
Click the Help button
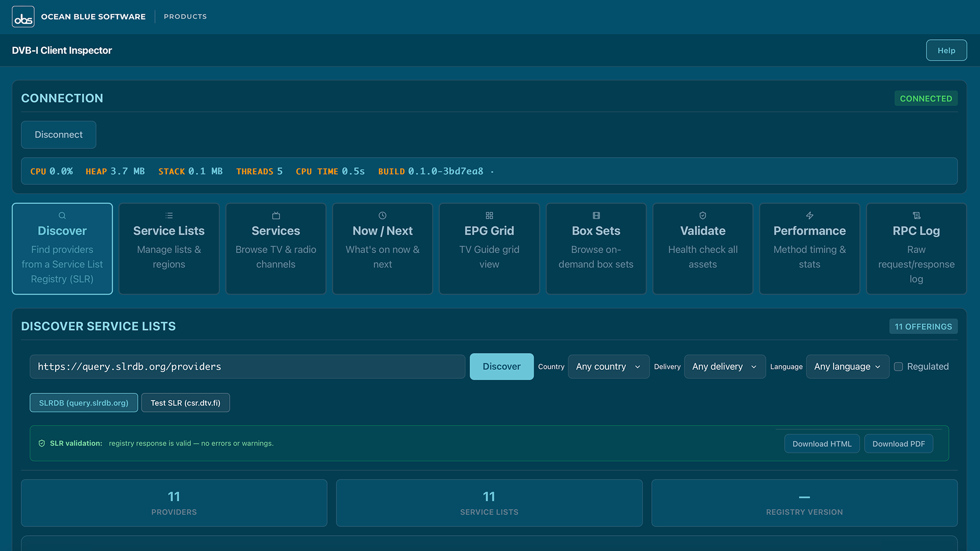coord(946,51)
